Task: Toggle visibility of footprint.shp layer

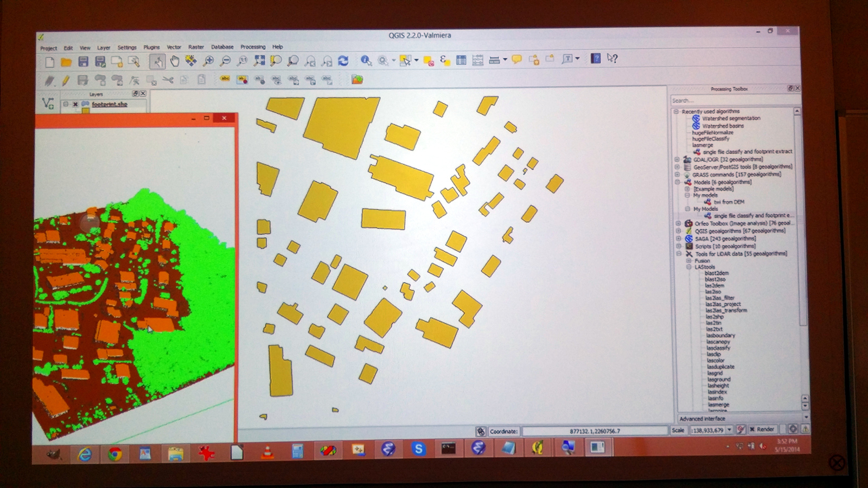Action: click(75, 104)
